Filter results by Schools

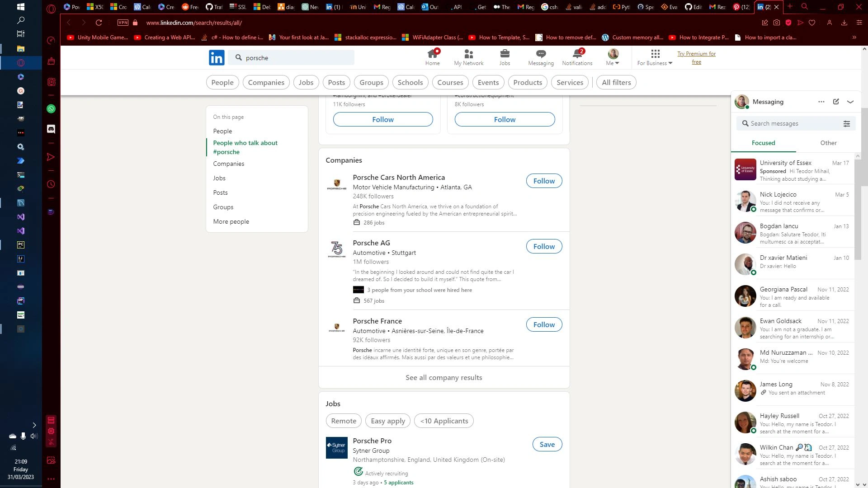(410, 82)
